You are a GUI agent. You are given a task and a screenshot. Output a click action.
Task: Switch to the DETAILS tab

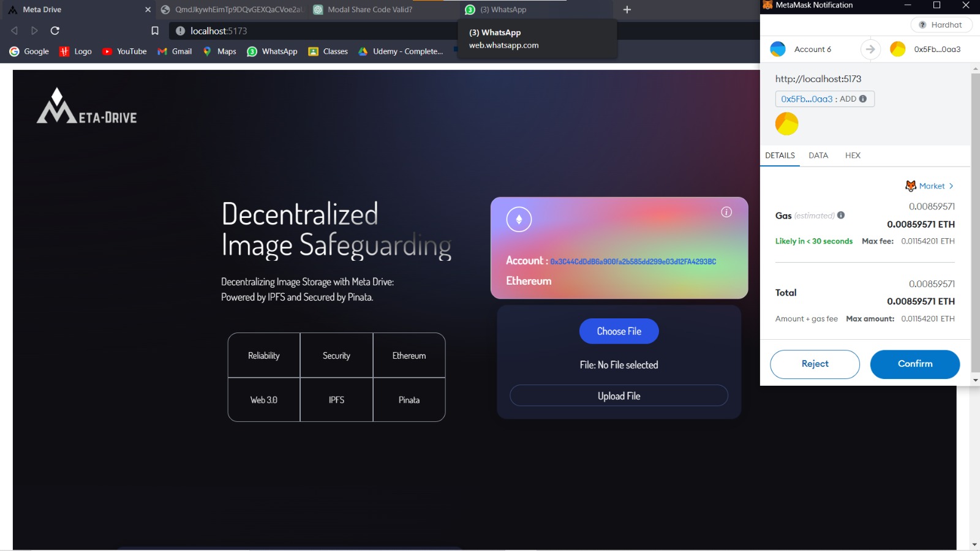point(780,156)
